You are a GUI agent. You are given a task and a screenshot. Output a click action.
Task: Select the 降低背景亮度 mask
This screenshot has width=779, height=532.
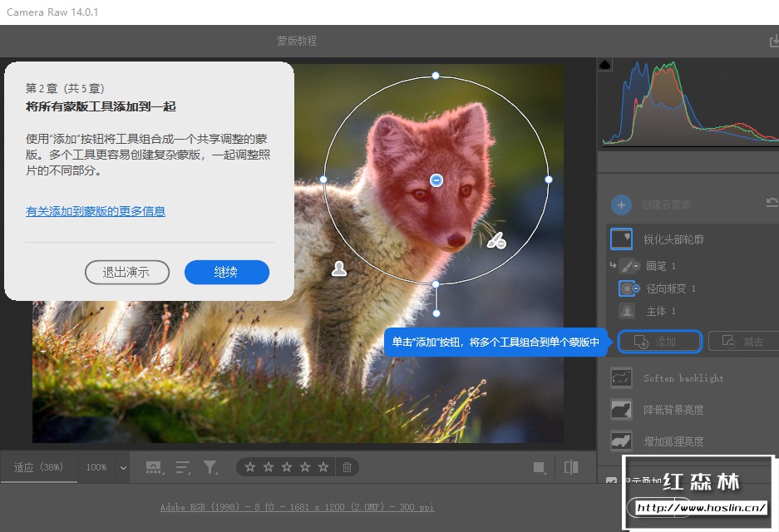[x=621, y=409]
